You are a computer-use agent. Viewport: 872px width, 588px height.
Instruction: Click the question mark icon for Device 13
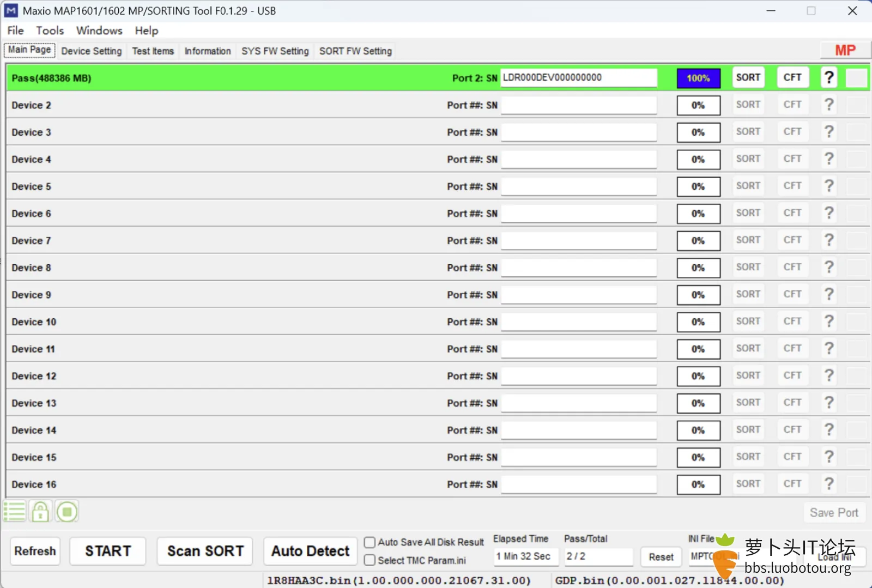[829, 403]
